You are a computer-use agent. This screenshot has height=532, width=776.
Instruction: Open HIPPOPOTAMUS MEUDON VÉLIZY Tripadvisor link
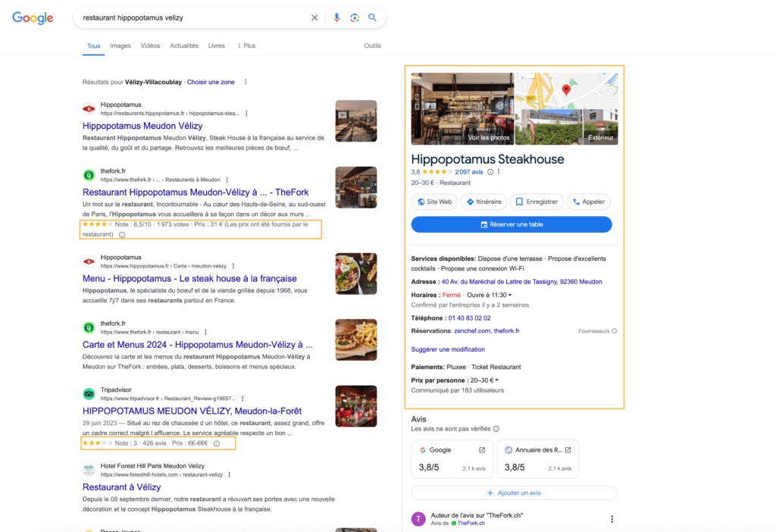tap(192, 412)
